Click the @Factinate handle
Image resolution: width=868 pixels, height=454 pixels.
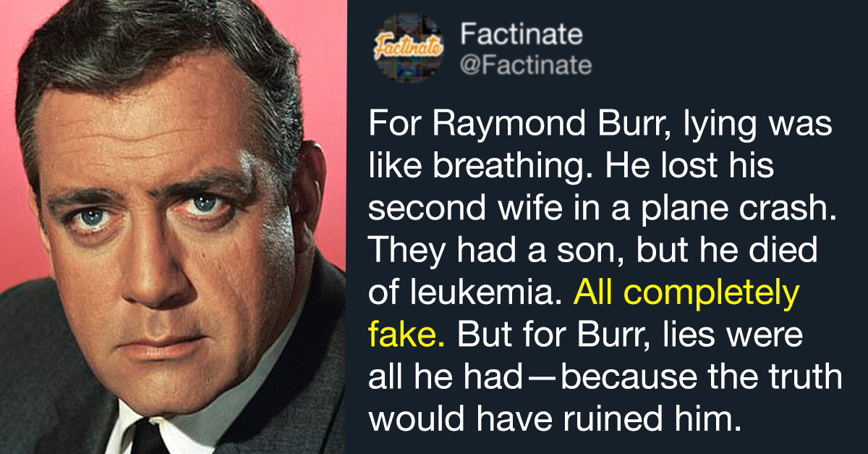[526, 67]
